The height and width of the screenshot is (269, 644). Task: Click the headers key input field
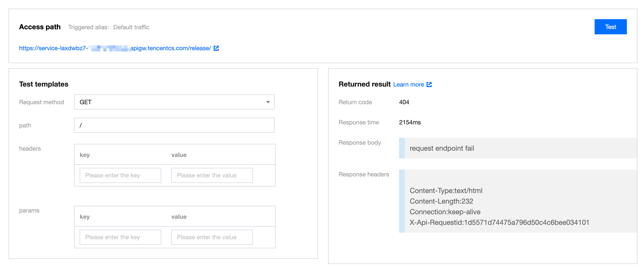120,175
